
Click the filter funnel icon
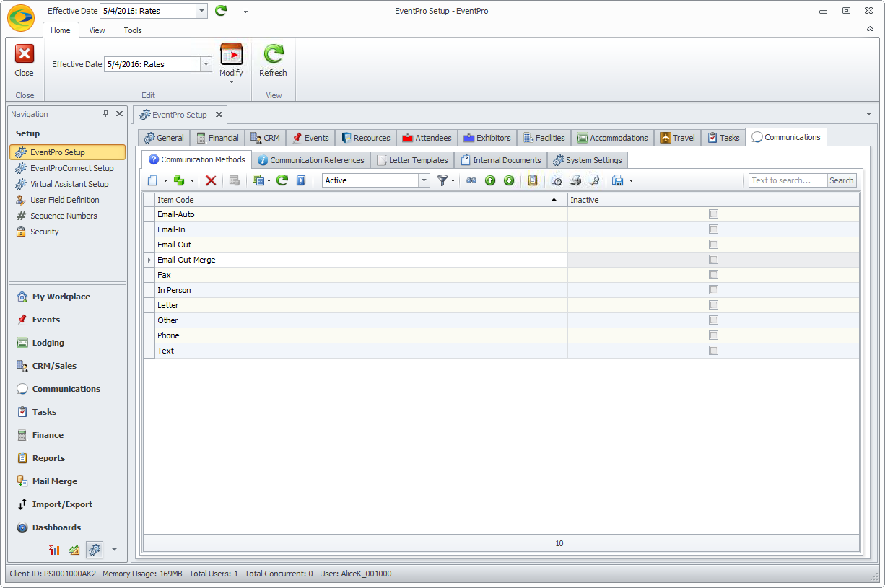[x=442, y=180]
